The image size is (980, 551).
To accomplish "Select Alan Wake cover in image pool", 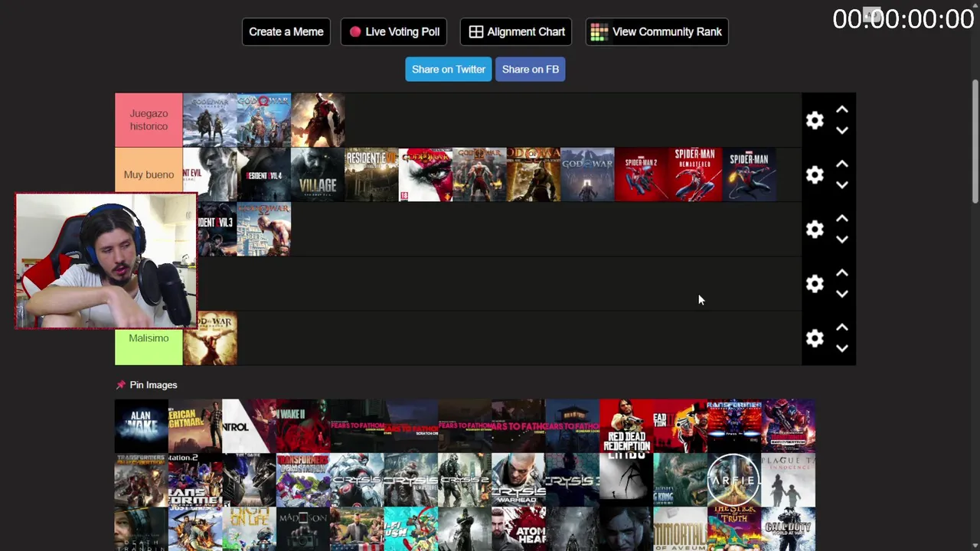I will click(142, 426).
